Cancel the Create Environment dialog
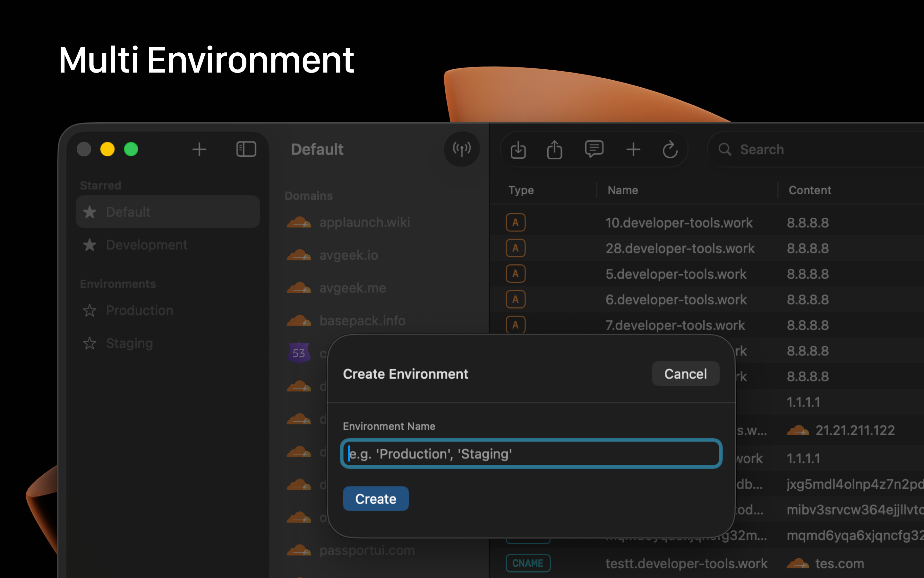924x578 pixels. (x=685, y=374)
